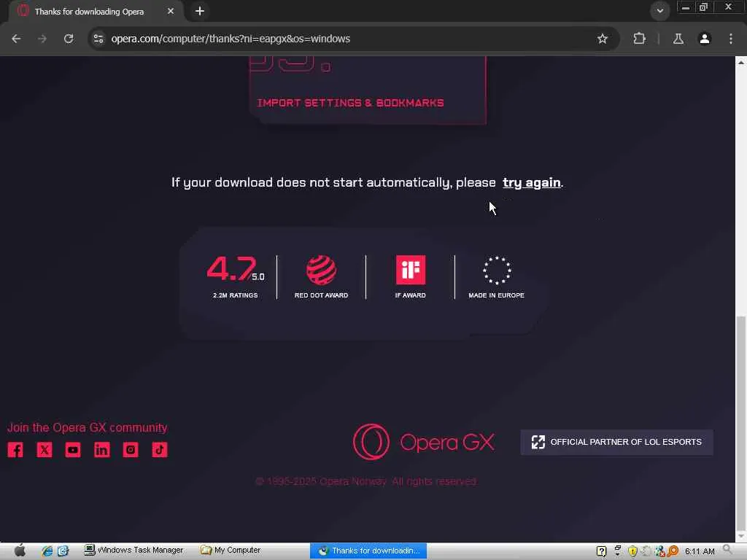Open Opera GX LinkedIn page

(101, 449)
